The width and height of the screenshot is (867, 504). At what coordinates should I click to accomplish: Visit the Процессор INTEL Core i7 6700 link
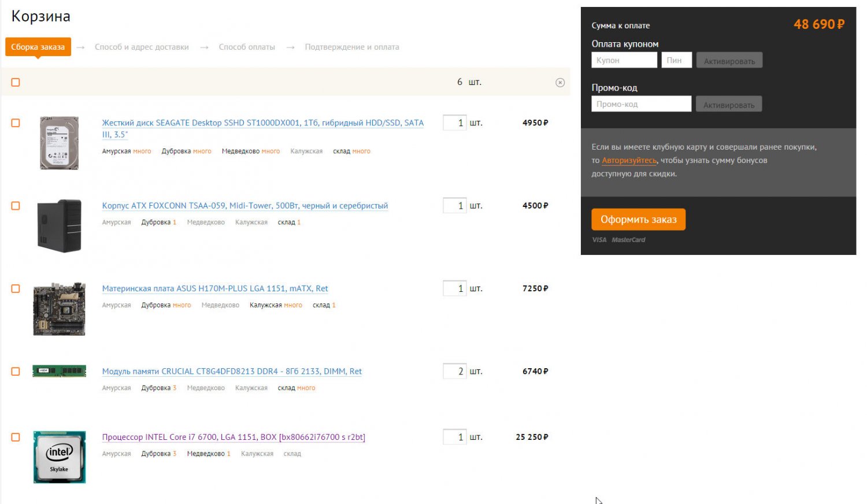pos(234,438)
